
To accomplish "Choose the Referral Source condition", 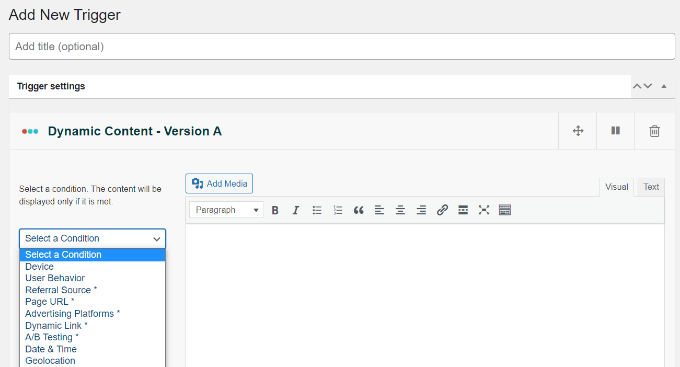I will (x=92, y=290).
